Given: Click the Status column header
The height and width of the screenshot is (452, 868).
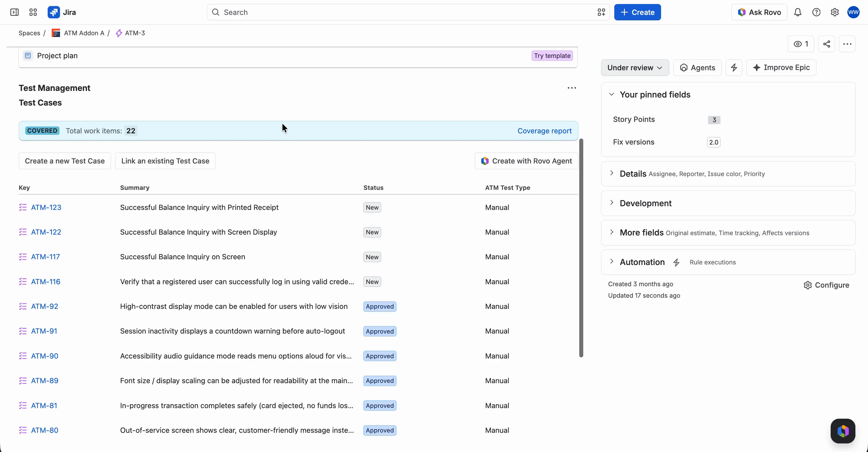Looking at the screenshot, I should click(x=373, y=188).
